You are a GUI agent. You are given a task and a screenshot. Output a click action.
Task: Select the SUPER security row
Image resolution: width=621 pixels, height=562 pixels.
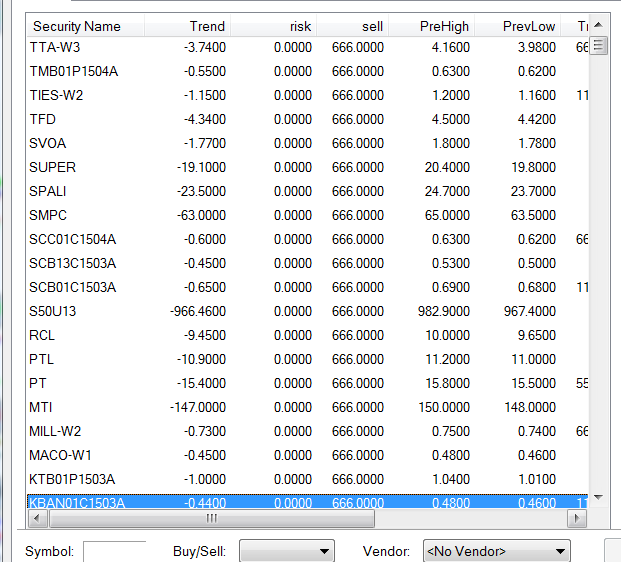point(307,168)
